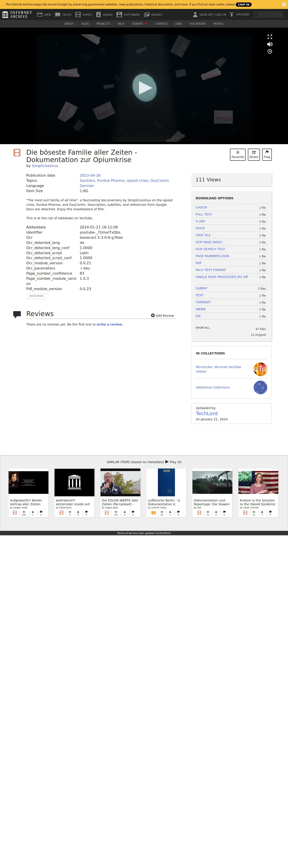
Task: Open the Simplicissimus creator link
Action: 45,166
